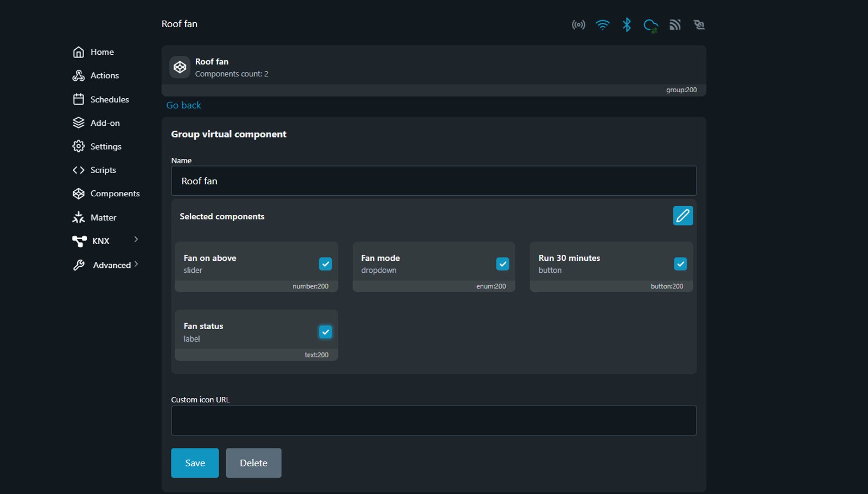Uncheck the Run 30 minutes button component
868x494 pixels.
tap(680, 264)
